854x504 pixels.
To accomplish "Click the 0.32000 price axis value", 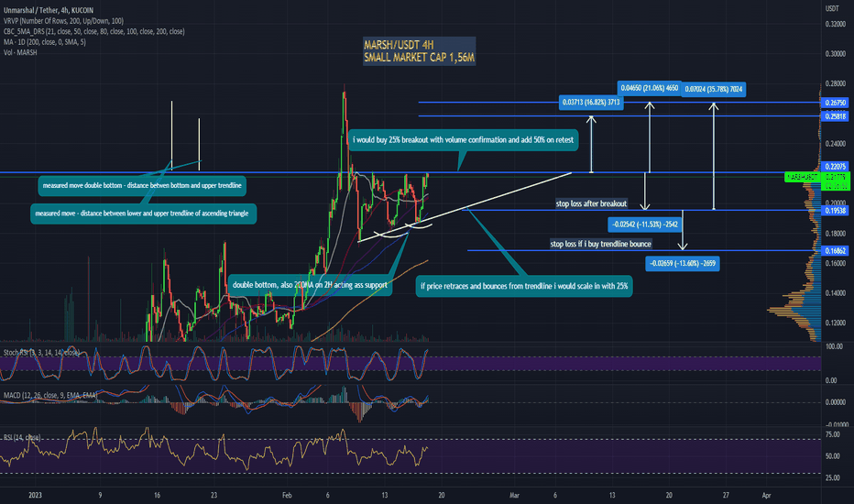I will (836, 25).
